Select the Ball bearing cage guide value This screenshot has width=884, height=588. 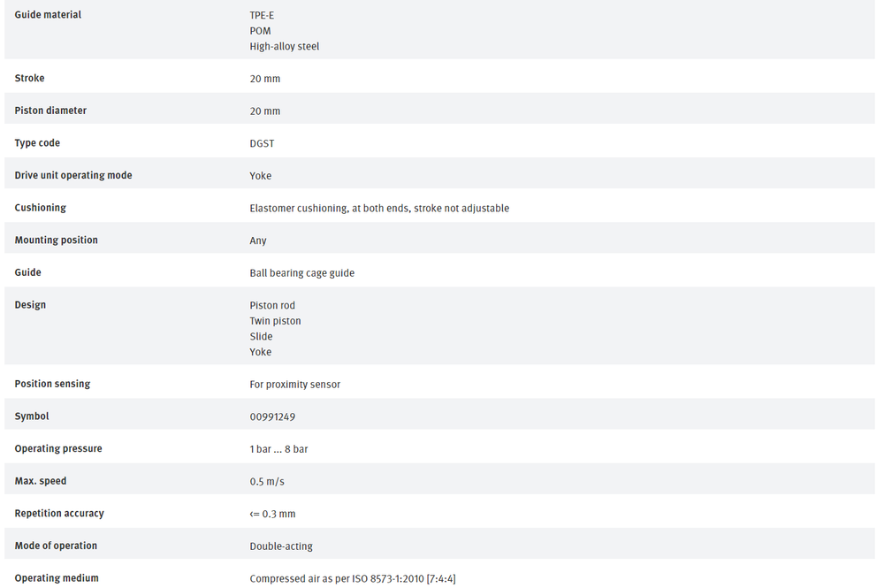(x=302, y=273)
